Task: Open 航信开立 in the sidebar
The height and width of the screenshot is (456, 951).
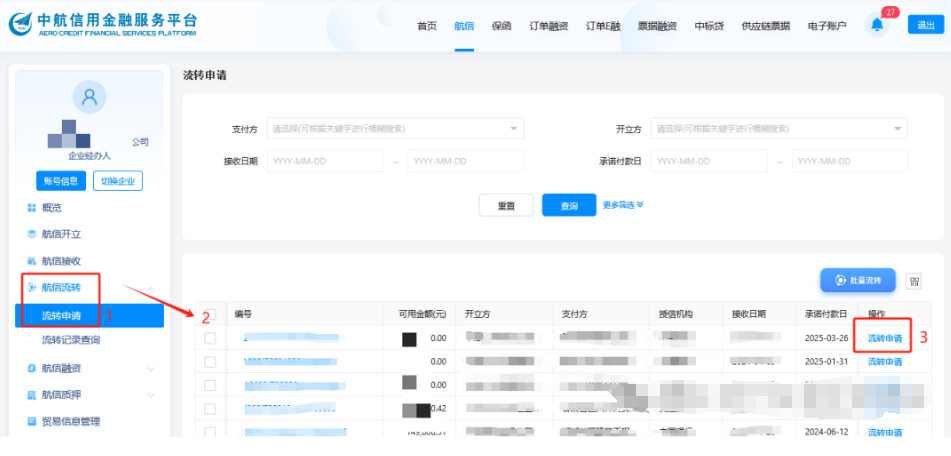Action: (61, 234)
